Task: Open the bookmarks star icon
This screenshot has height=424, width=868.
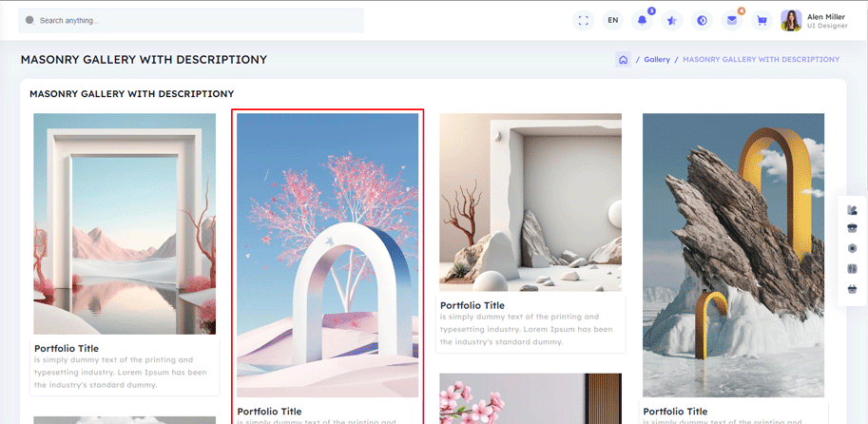Action: point(672,20)
